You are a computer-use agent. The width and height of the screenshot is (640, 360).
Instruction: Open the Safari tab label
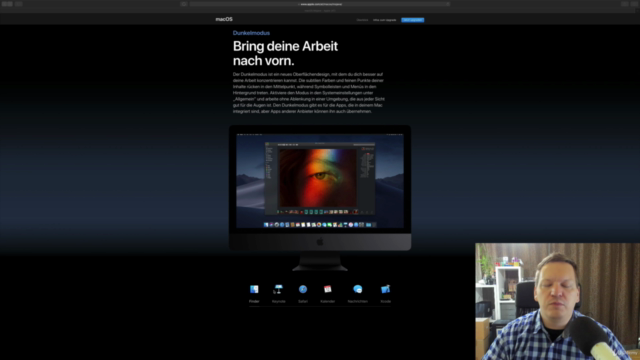click(303, 301)
